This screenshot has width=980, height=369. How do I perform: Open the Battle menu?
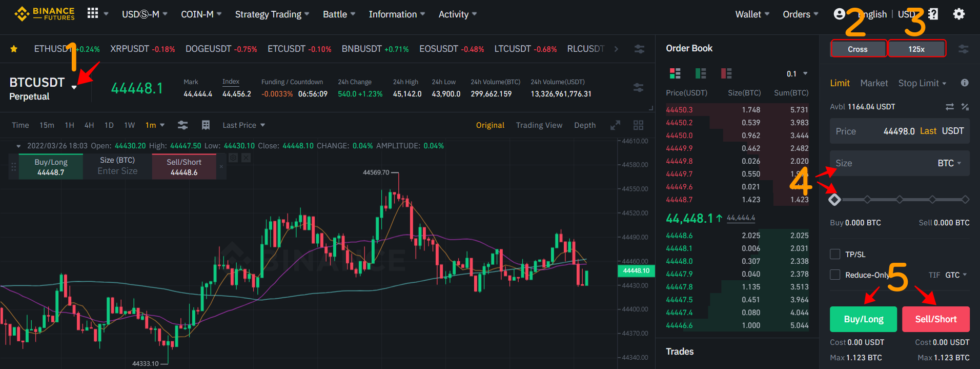coord(339,14)
